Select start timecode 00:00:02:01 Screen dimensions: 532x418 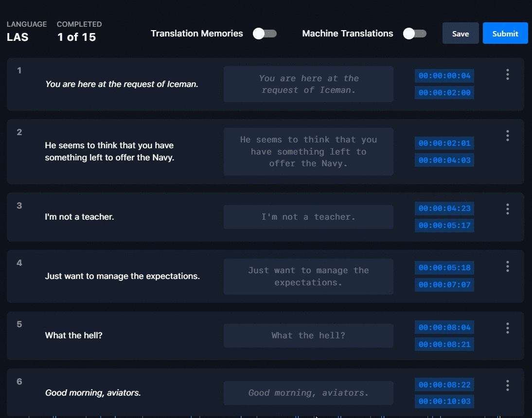tap(444, 143)
